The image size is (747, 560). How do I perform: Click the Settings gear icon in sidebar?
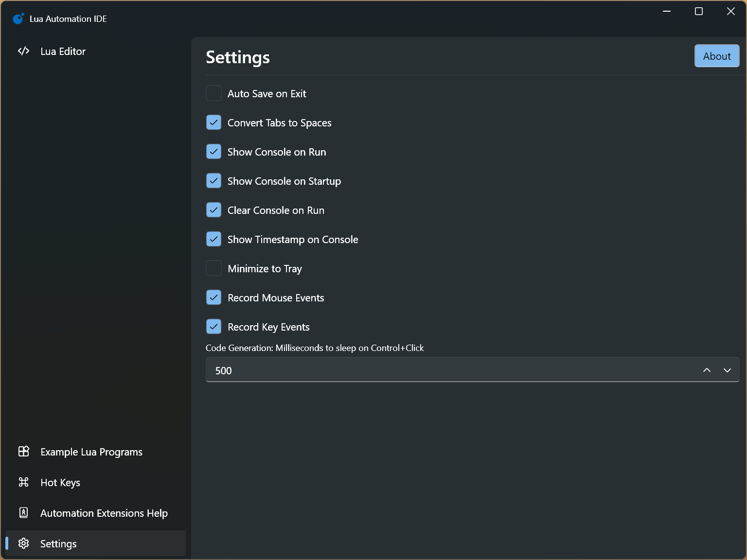tap(23, 543)
